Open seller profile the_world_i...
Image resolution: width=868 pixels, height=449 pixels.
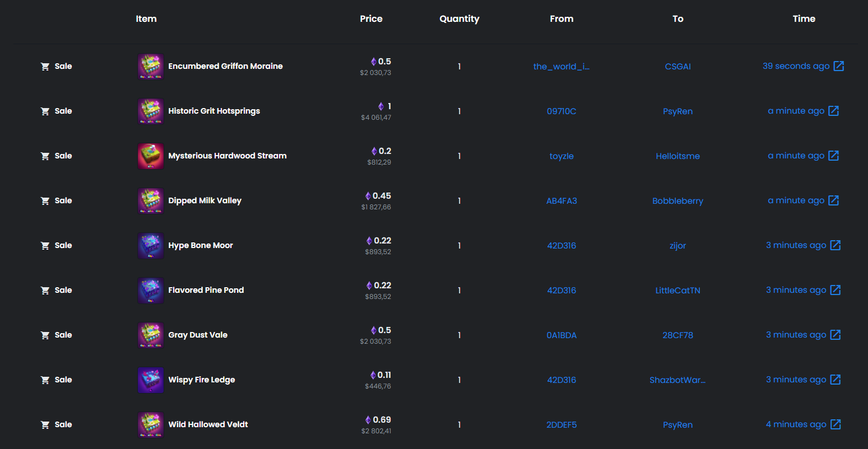pos(561,67)
